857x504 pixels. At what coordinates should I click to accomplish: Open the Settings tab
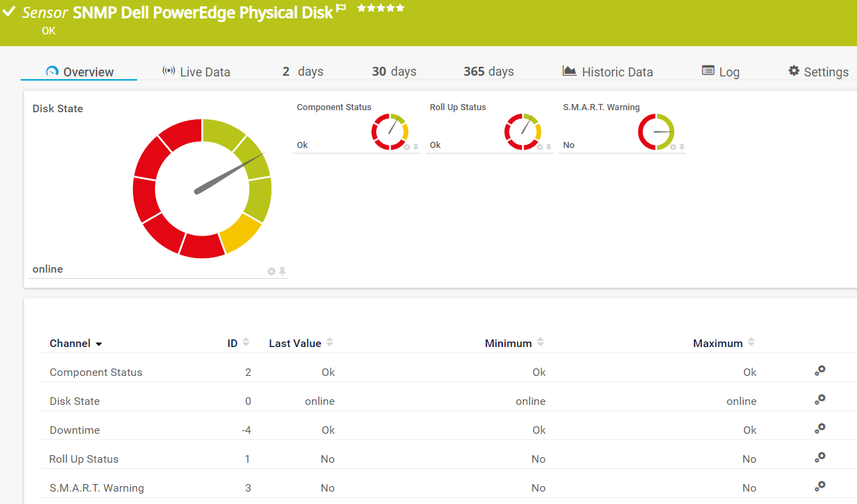click(x=818, y=72)
